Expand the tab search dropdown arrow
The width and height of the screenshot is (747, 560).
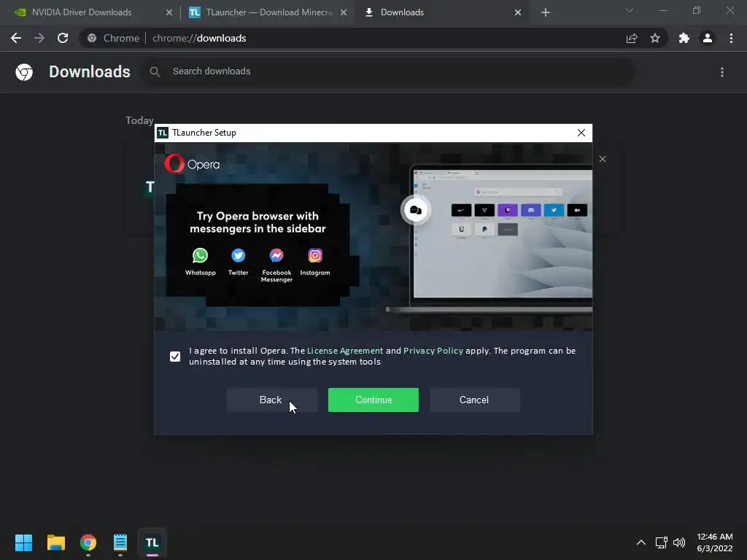coord(630,10)
